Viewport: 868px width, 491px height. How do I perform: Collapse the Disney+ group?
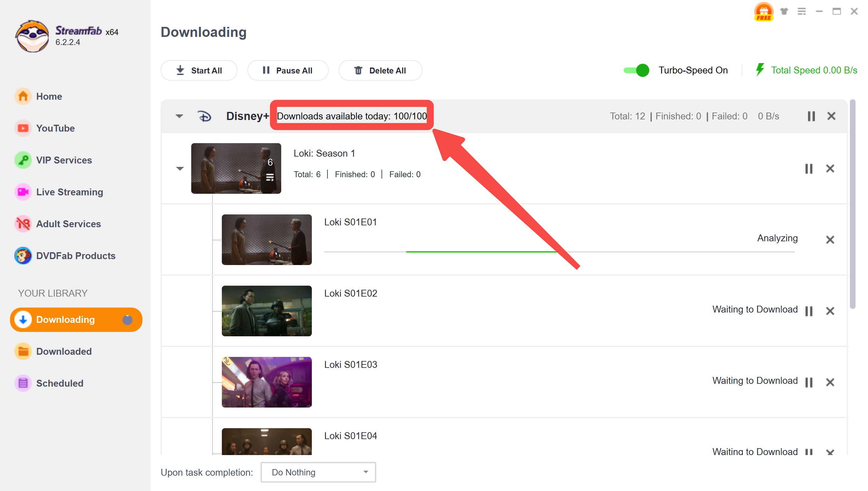tap(179, 116)
